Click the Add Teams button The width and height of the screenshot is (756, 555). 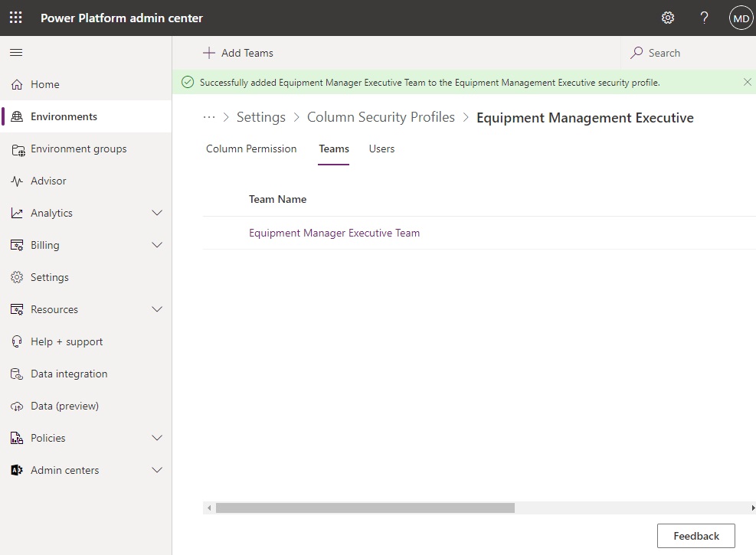[238, 53]
